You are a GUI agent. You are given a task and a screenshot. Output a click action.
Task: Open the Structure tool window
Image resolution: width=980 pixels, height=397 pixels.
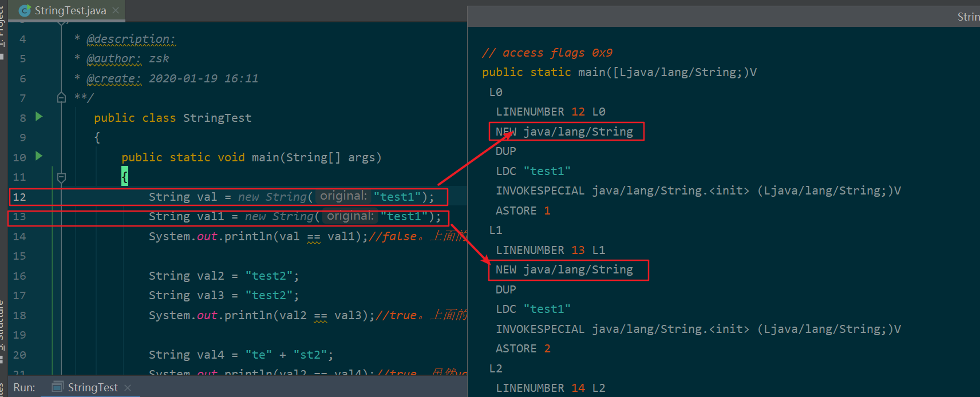point(2,326)
